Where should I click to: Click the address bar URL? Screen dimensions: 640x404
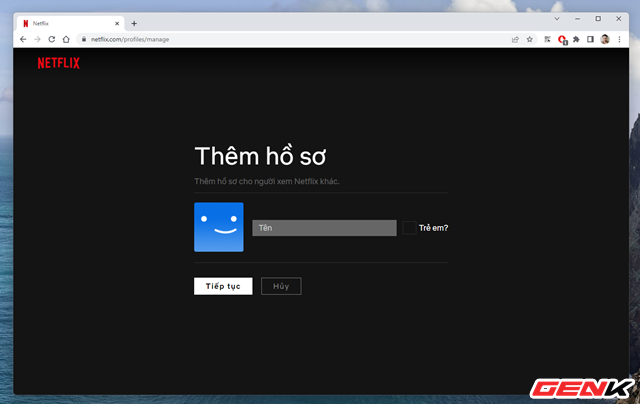130,40
